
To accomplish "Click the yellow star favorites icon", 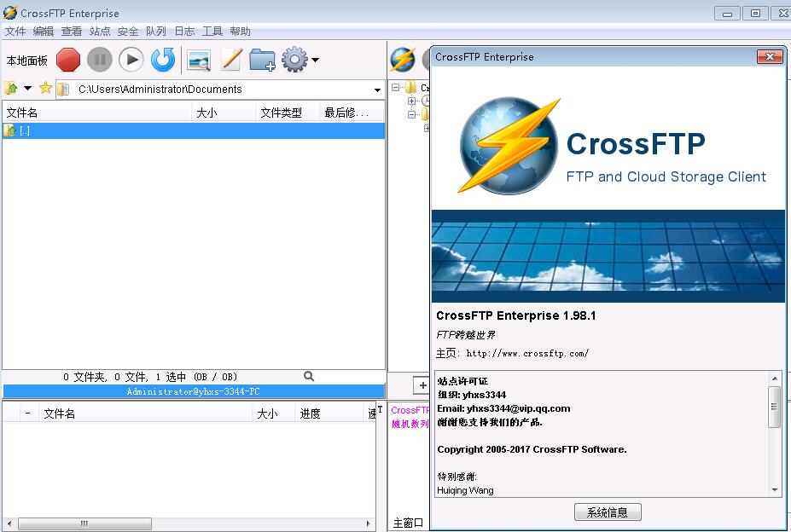I will 45,88.
